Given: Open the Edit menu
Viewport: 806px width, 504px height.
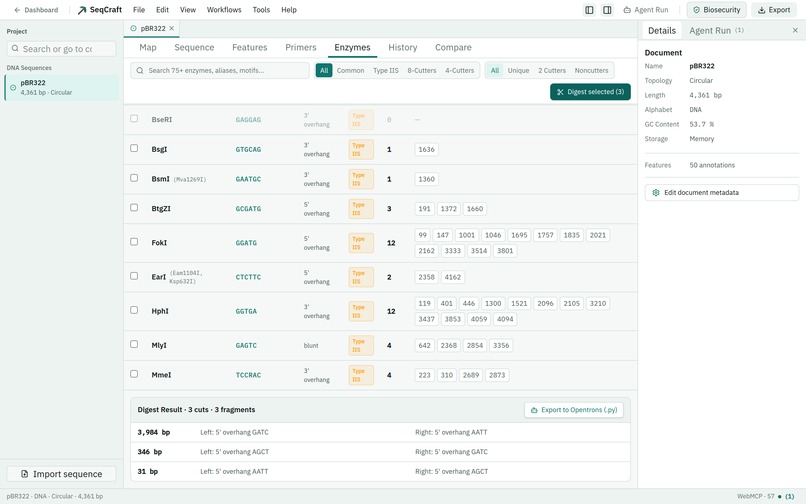Looking at the screenshot, I should (x=162, y=10).
